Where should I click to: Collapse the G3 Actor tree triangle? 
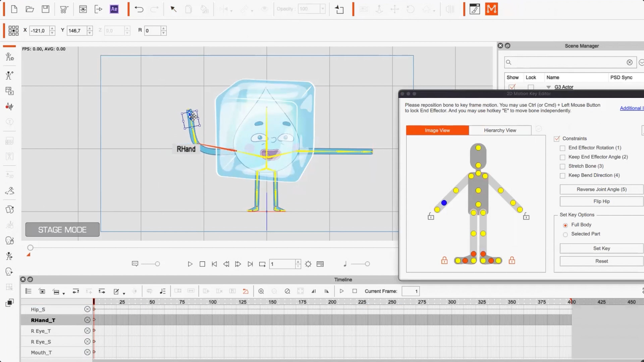click(549, 87)
